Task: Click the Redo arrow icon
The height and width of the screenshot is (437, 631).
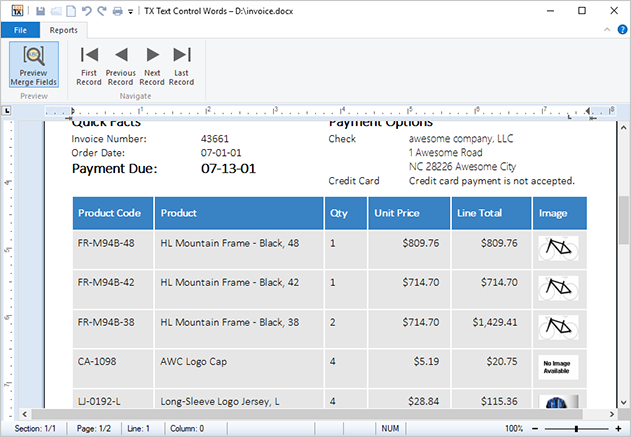Action: pos(102,11)
